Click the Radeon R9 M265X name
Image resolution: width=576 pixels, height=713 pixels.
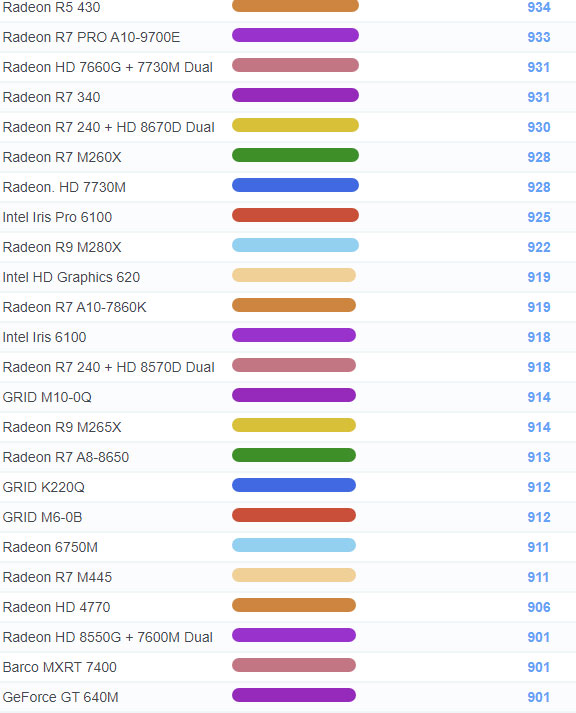click(x=62, y=427)
